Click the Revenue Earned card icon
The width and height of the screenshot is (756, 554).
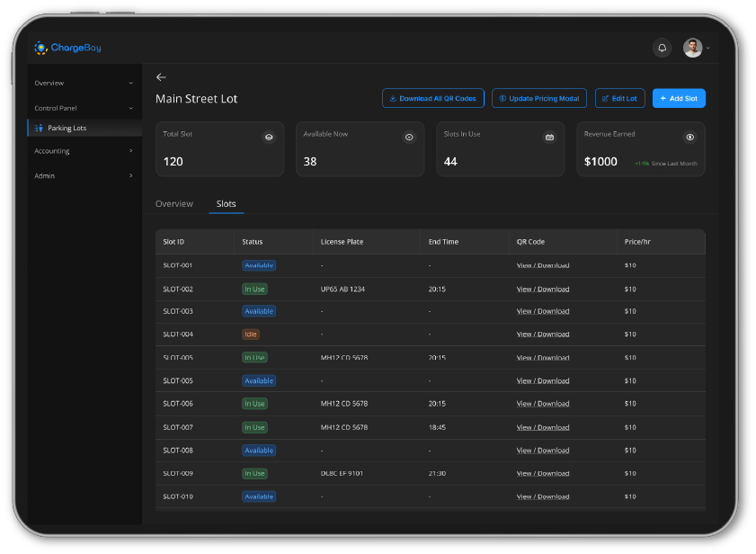click(689, 138)
